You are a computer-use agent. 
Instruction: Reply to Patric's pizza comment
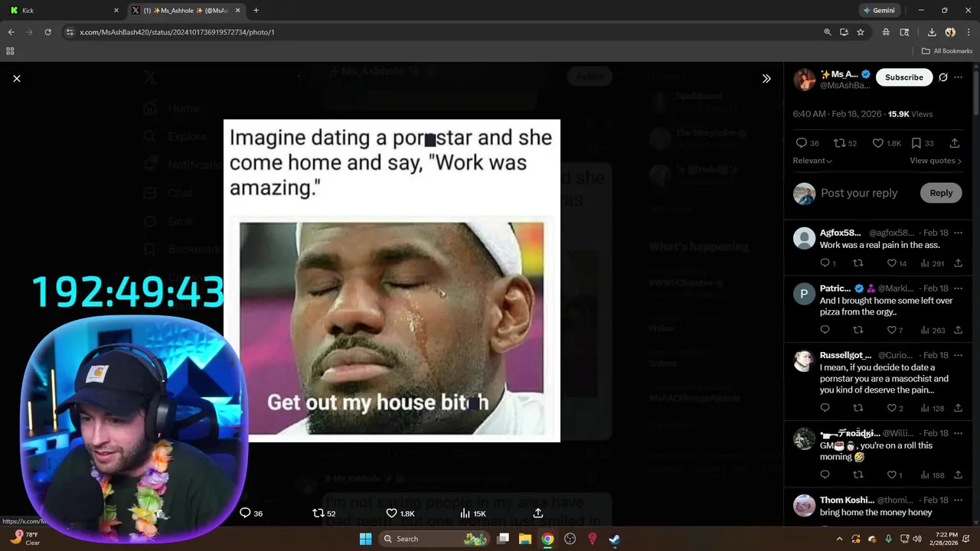click(x=825, y=330)
